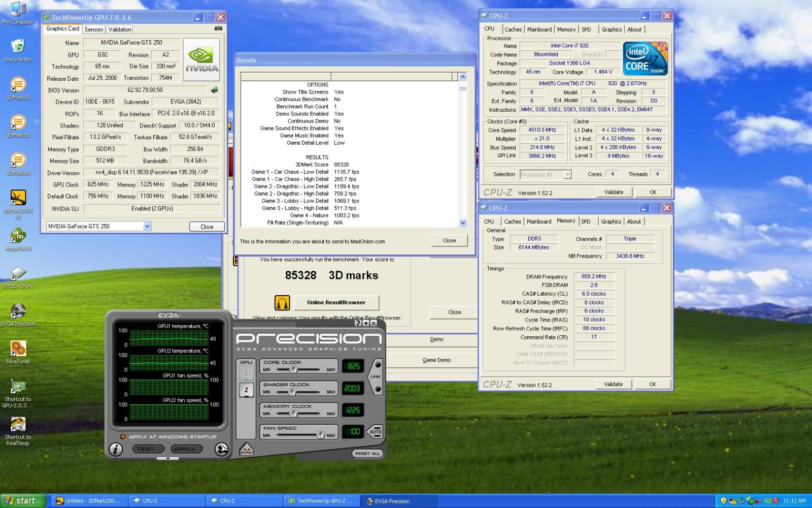Click Details list scrollbar down arrow

tap(462, 223)
